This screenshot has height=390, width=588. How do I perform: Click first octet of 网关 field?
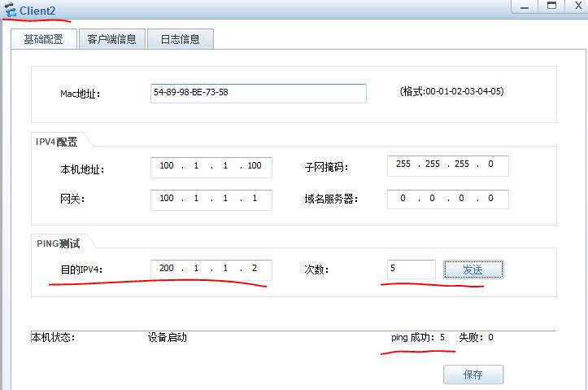pos(167,199)
